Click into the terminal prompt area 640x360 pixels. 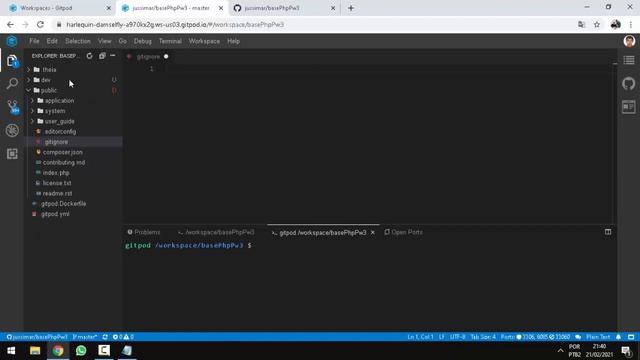(369, 286)
